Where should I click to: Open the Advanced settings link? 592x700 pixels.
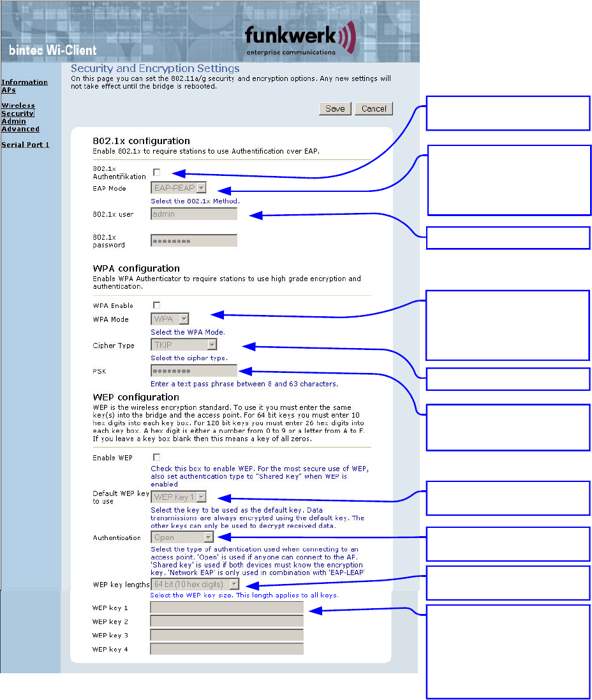(20, 129)
